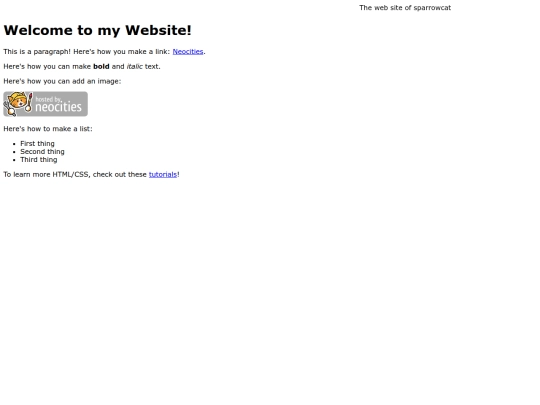
Task: Click the italic word in paragraph
Action: pos(135,66)
